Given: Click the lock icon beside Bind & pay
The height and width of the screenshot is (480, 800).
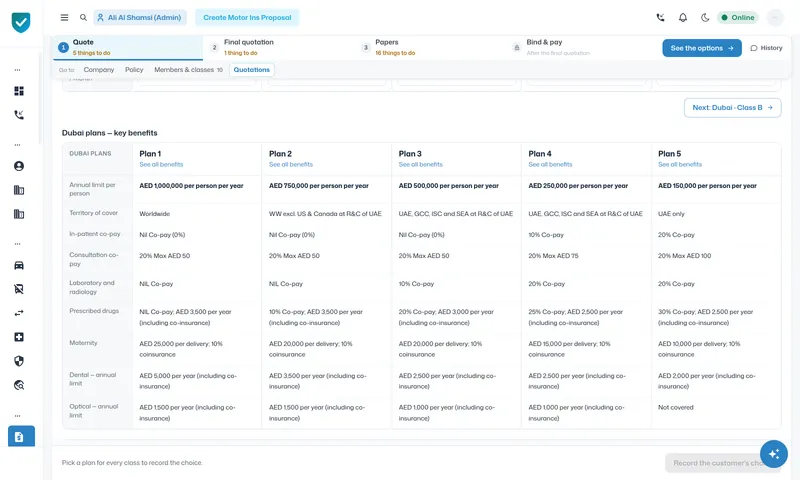Looking at the screenshot, I should coord(516,47).
